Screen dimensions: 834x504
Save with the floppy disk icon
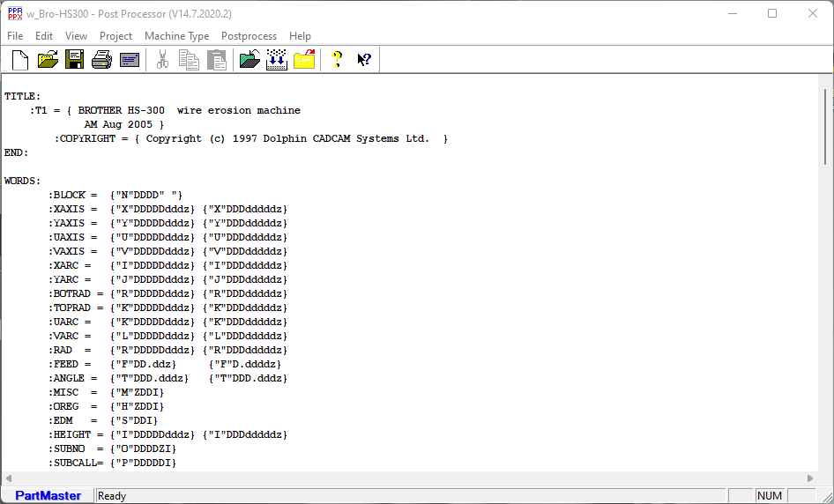tap(74, 60)
